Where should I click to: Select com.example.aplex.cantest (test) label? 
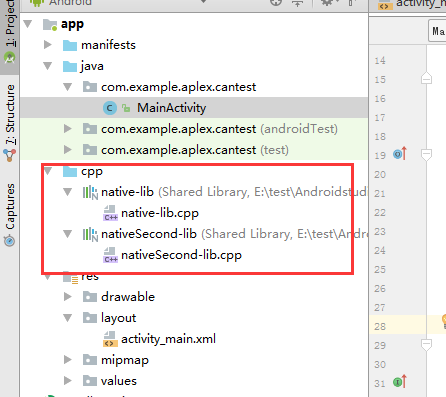tap(195, 150)
